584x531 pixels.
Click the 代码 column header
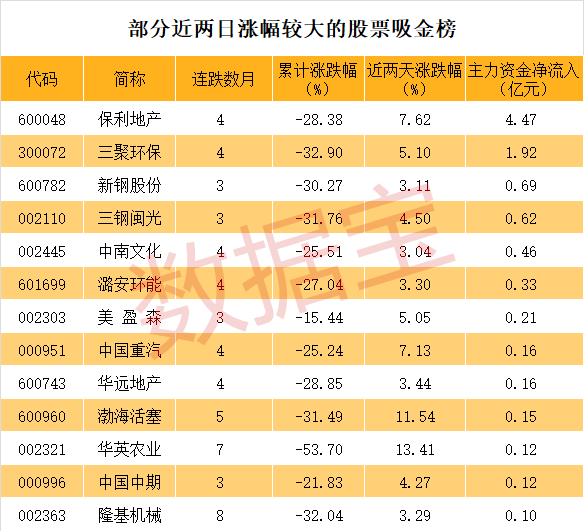[42, 79]
